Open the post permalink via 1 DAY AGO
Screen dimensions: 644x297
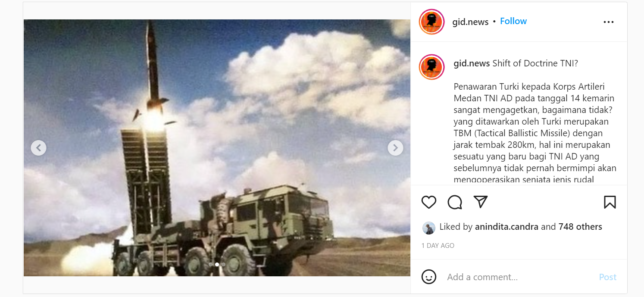click(438, 246)
